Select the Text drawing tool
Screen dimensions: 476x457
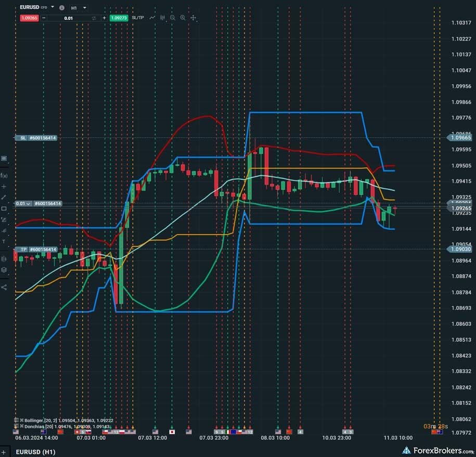coord(4,242)
